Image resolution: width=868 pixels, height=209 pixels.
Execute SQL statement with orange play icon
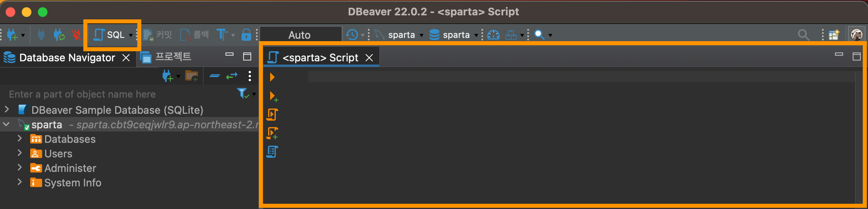[272, 77]
